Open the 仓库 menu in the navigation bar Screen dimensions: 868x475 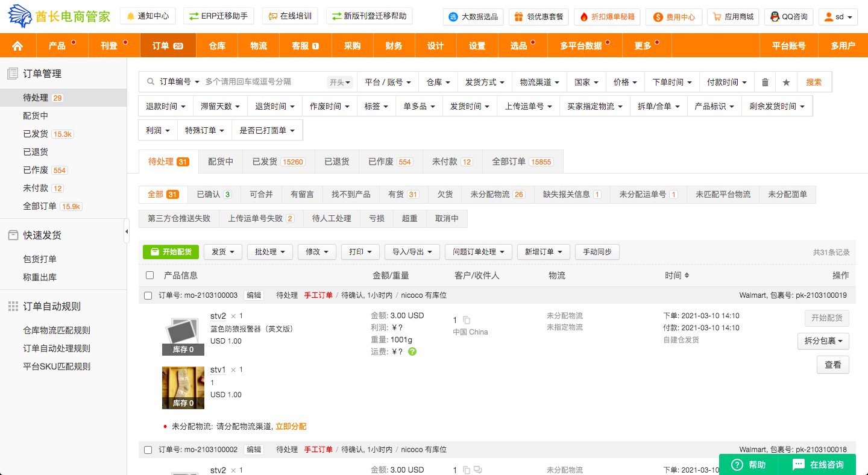(x=217, y=46)
